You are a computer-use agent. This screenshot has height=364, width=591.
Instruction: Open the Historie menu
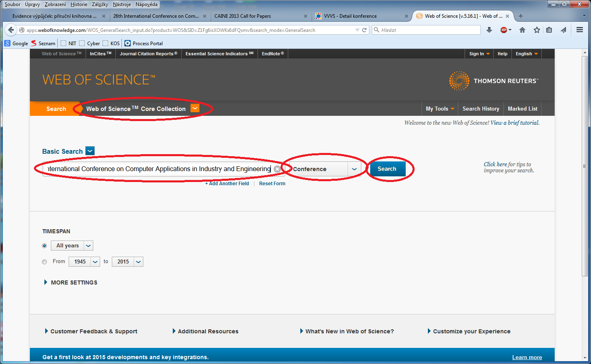point(79,4)
